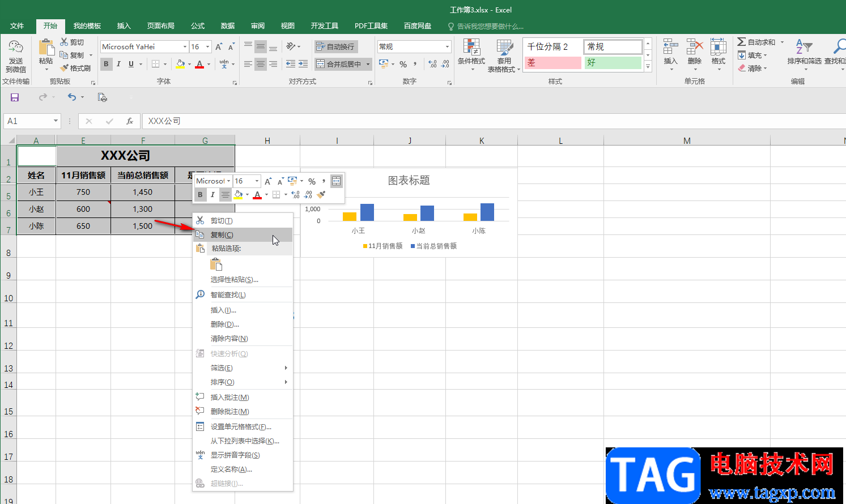Apply percent style in ribbon number group

(403, 64)
